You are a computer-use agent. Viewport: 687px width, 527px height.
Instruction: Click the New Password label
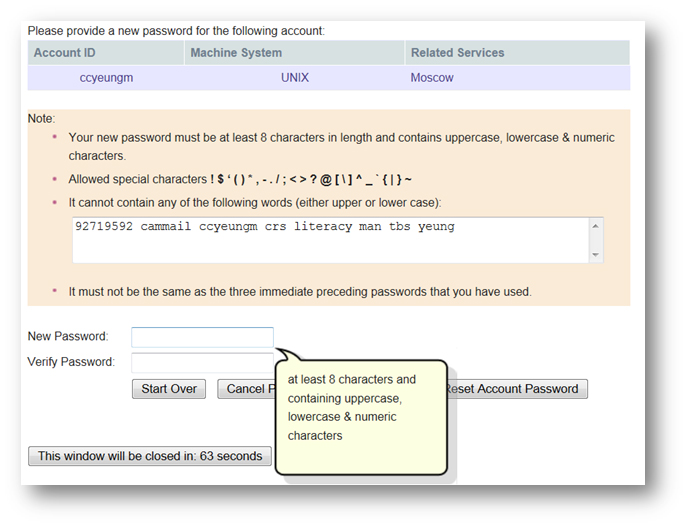68,337
